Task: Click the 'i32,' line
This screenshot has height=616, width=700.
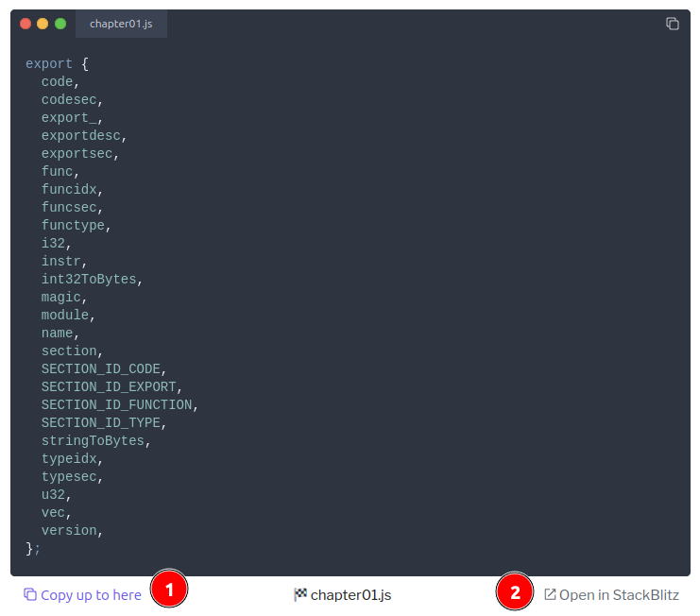Action: pos(57,243)
